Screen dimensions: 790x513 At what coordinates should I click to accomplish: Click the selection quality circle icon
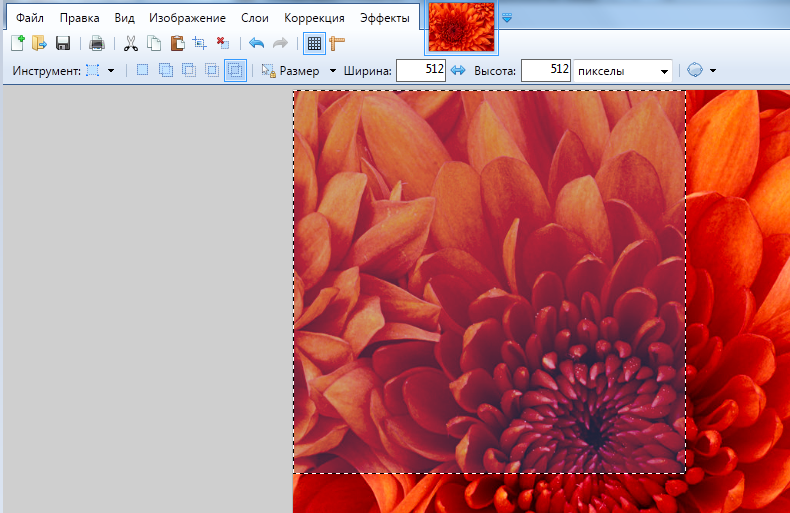(695, 70)
